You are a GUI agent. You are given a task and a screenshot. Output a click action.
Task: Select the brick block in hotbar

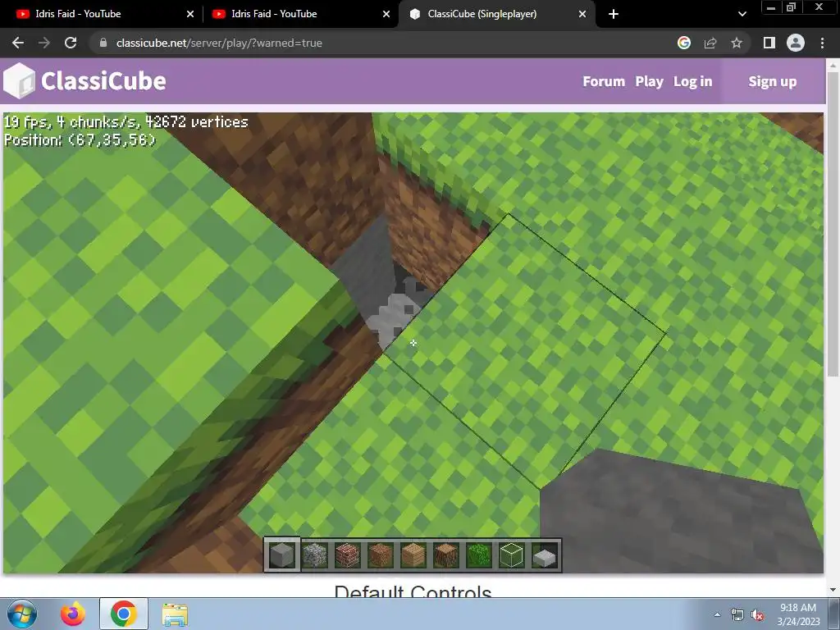[348, 555]
